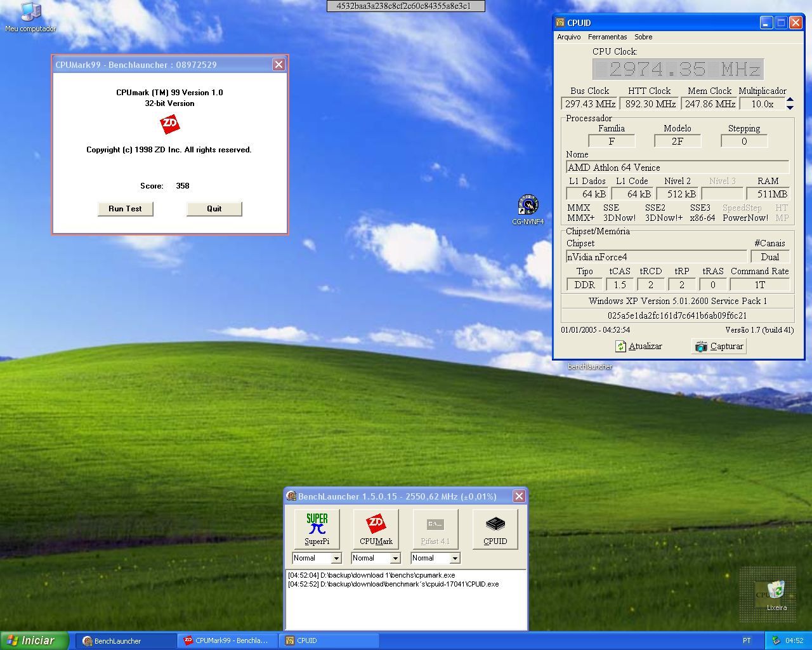Click the CPUID chip icon button
This screenshot has width=812, height=650.
495,529
